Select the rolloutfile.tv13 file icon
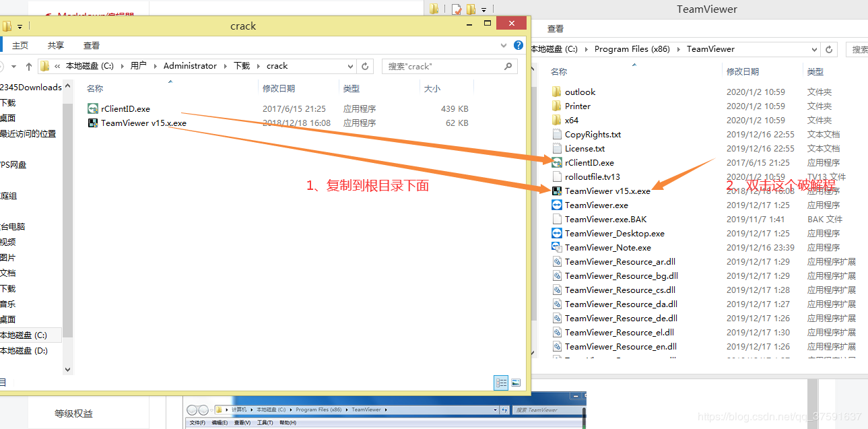 (x=556, y=176)
